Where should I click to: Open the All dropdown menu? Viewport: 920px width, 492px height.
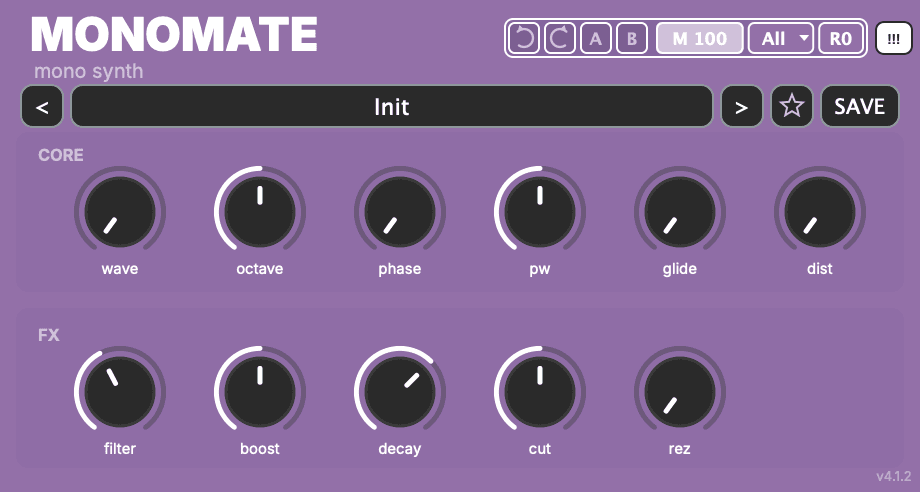point(781,39)
